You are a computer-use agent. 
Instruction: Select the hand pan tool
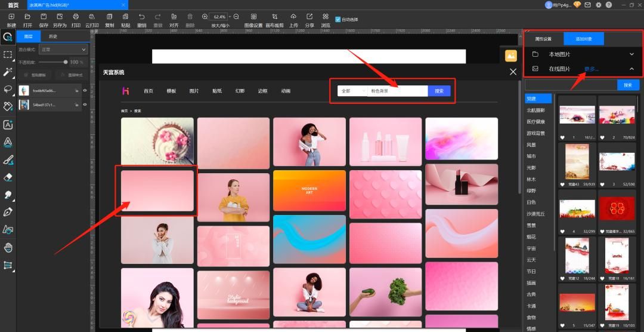click(x=8, y=247)
